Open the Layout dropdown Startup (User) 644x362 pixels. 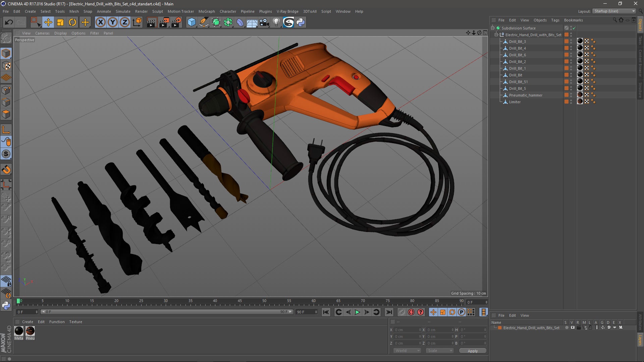tap(614, 11)
